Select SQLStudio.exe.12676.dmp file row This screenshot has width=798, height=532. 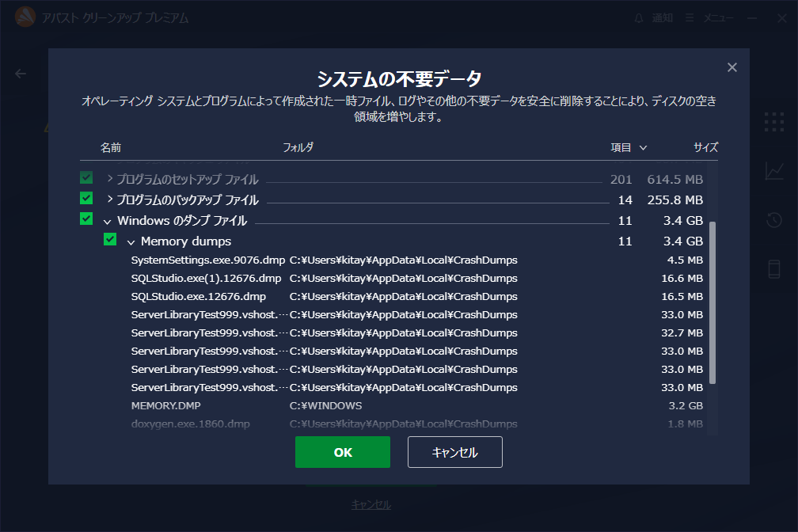tap(416, 297)
